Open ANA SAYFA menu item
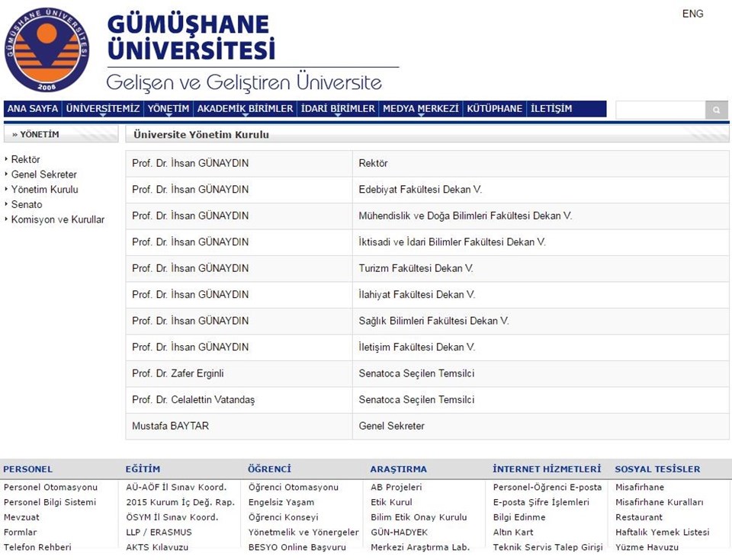 tap(33, 109)
